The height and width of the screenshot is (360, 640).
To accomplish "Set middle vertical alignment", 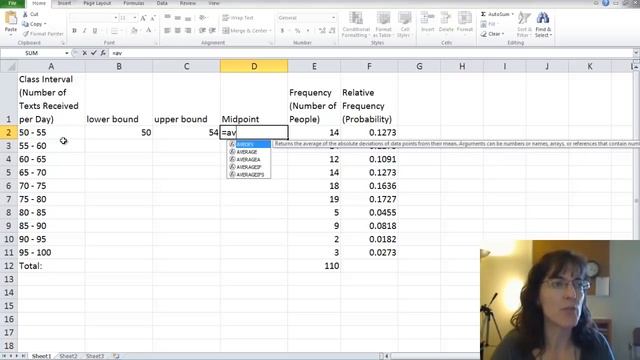I will click(x=178, y=18).
